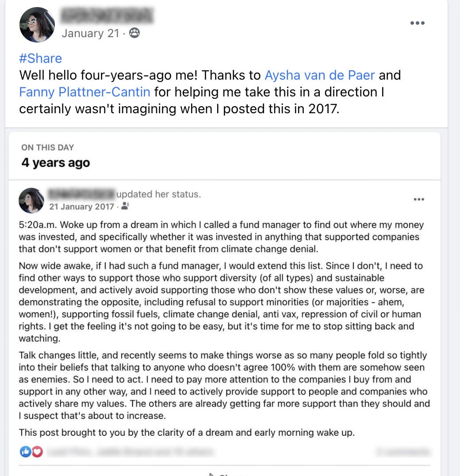Open the blurred comments count link
The height and width of the screenshot is (476, 460).
point(402,452)
